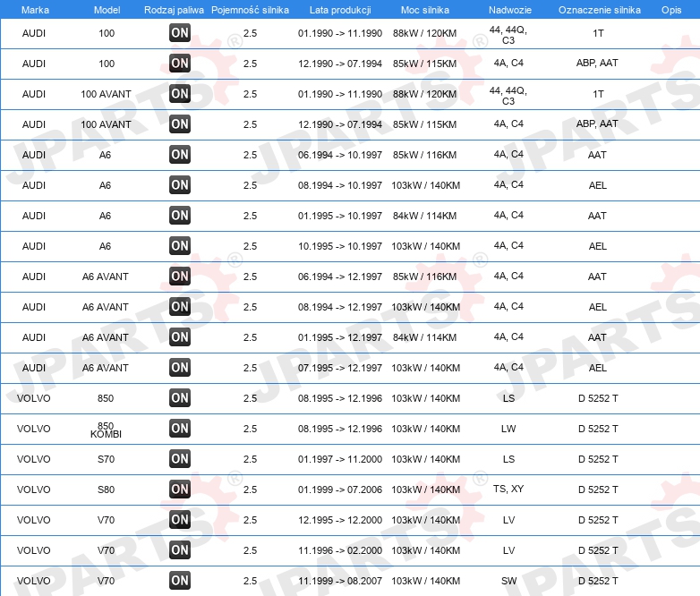Click the ON diesel icon for Audi 100 01.1990 row

click(x=180, y=33)
